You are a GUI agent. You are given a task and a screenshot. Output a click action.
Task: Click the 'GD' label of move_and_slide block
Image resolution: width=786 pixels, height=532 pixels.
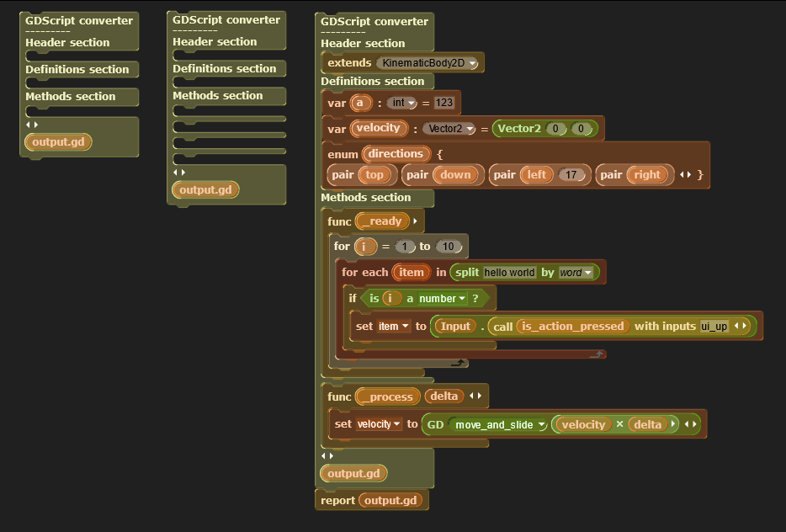click(435, 425)
